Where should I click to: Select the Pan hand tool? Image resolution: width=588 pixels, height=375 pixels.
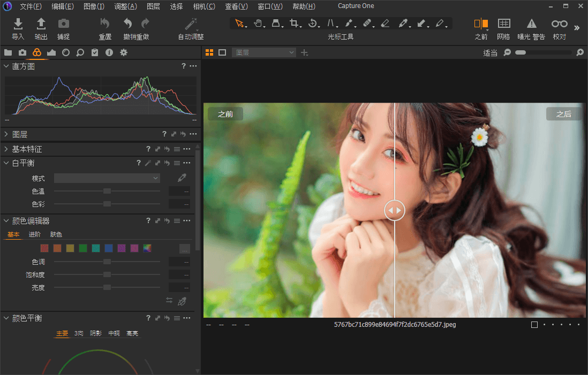pyautogui.click(x=258, y=23)
